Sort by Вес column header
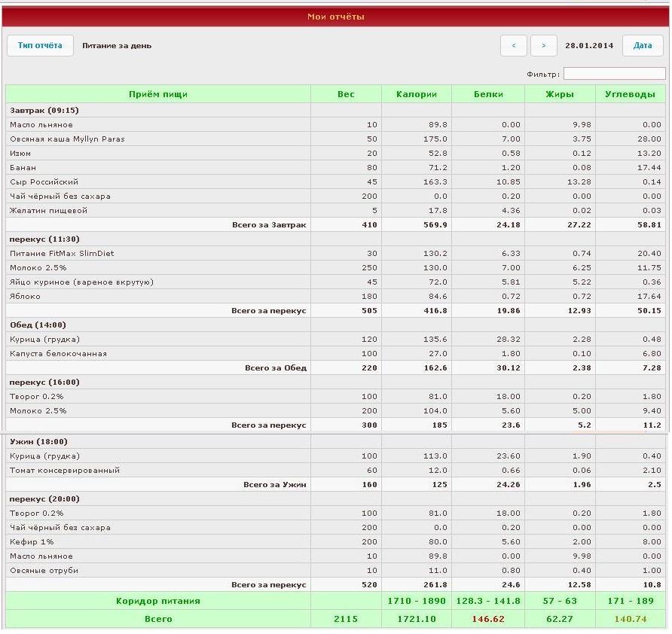The image size is (672, 634). [x=346, y=94]
